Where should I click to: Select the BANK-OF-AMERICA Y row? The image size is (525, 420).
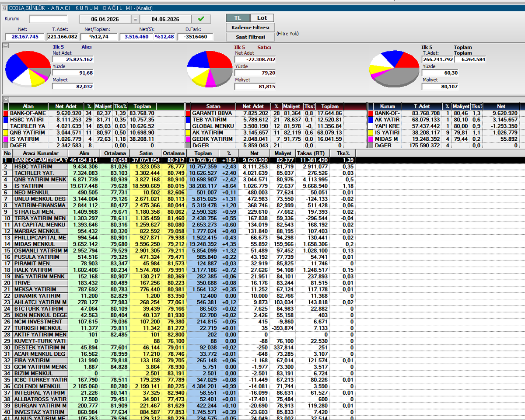point(179,160)
